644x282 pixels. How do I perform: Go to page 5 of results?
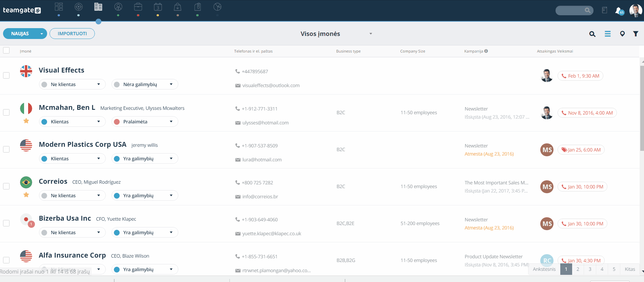pos(614,269)
